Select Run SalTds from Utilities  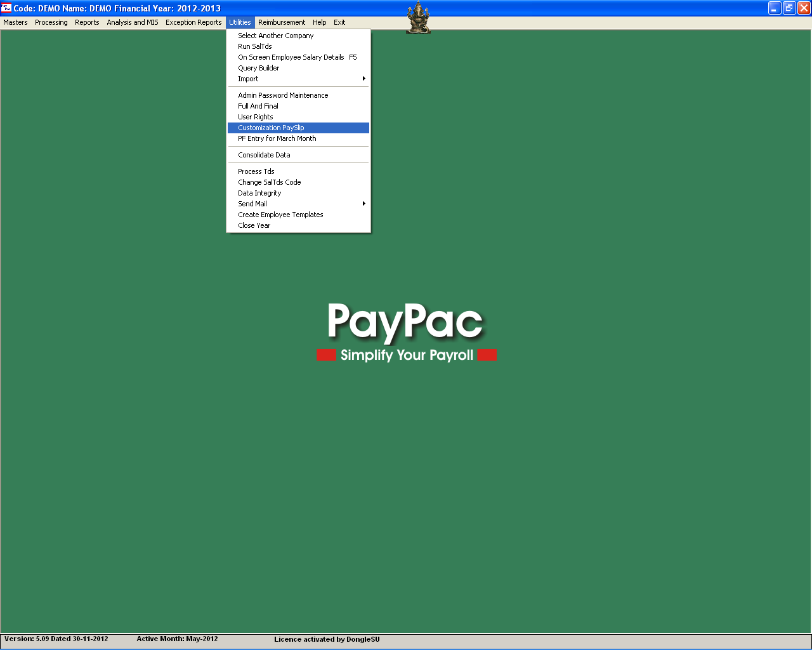pyautogui.click(x=298, y=46)
